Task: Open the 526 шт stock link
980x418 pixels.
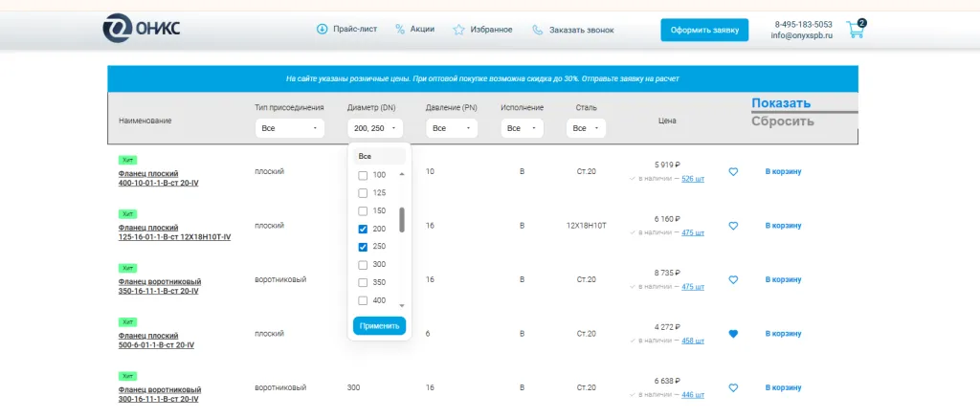Action: [692, 178]
